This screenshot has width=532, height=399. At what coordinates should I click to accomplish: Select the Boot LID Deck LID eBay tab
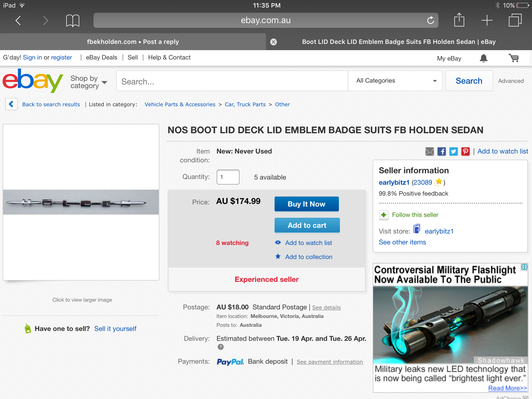click(x=399, y=42)
